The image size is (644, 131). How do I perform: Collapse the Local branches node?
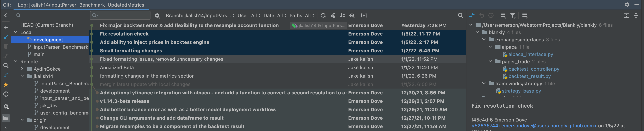pos(16,32)
